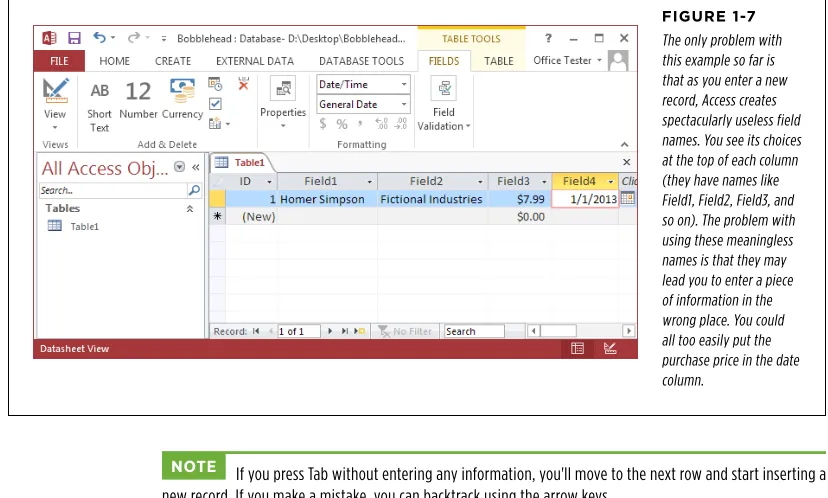Open the Field Validation menu
The width and height of the screenshot is (828, 498).
pos(444,105)
